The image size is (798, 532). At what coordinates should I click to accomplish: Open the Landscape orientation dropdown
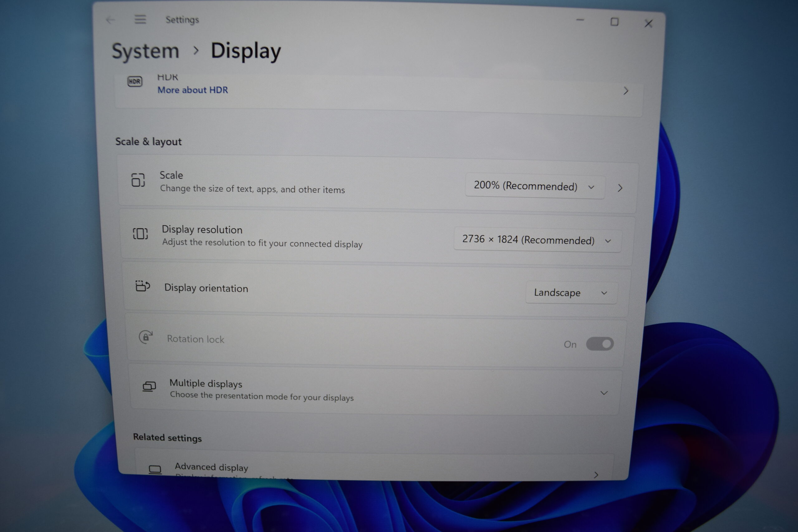[x=571, y=292]
